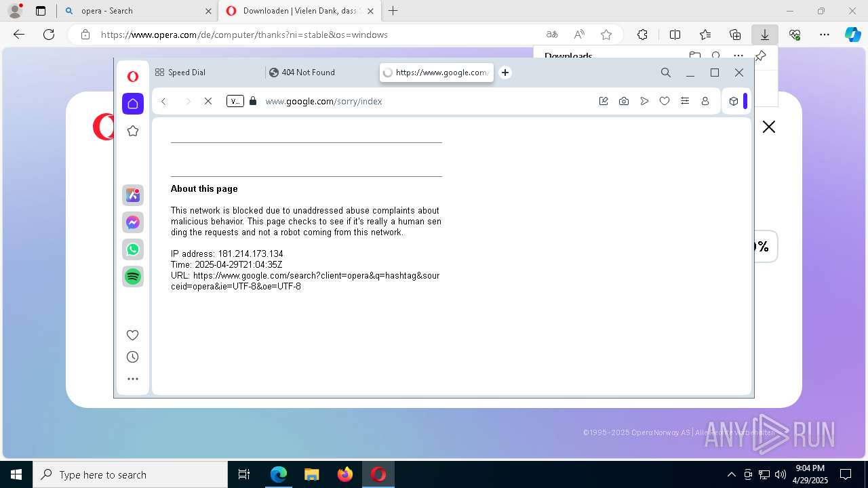Open Opera extensions cube icon
The image size is (868, 488).
(734, 101)
